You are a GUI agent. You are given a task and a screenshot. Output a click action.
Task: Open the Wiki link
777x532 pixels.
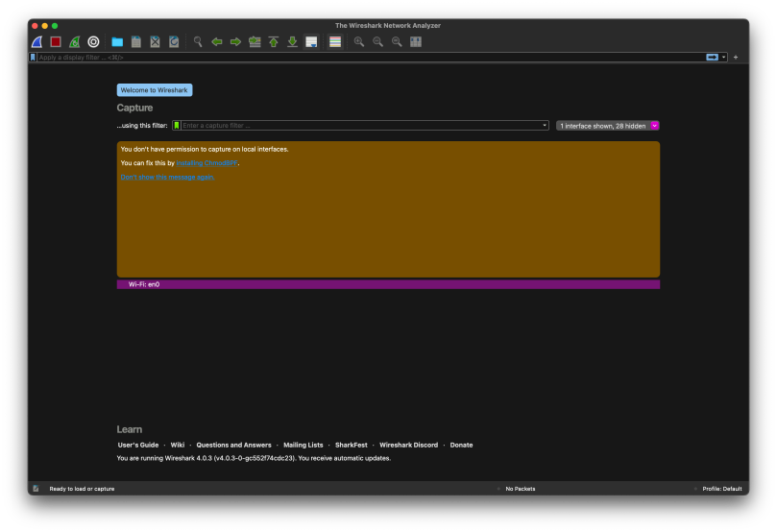tap(178, 445)
